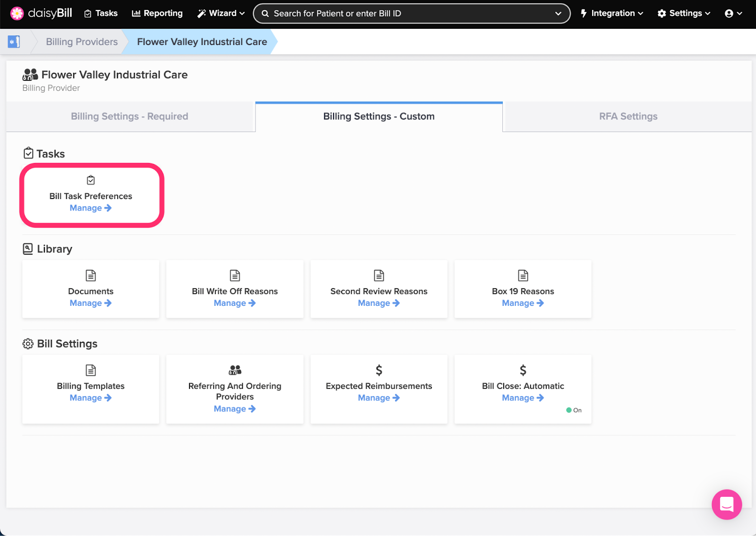Image resolution: width=756 pixels, height=536 pixels.
Task: Click the Expected Reimbursements dollar icon
Action: 378,370
